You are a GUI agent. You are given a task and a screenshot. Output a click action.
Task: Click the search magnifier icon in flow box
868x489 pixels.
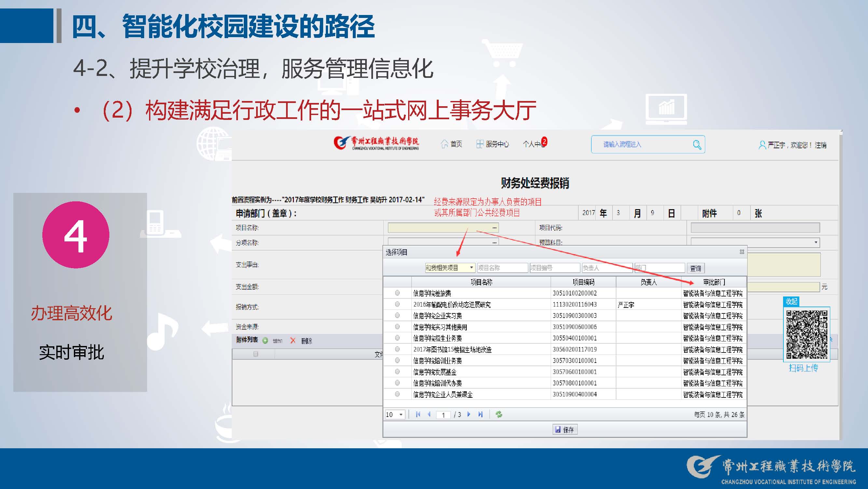click(x=697, y=145)
